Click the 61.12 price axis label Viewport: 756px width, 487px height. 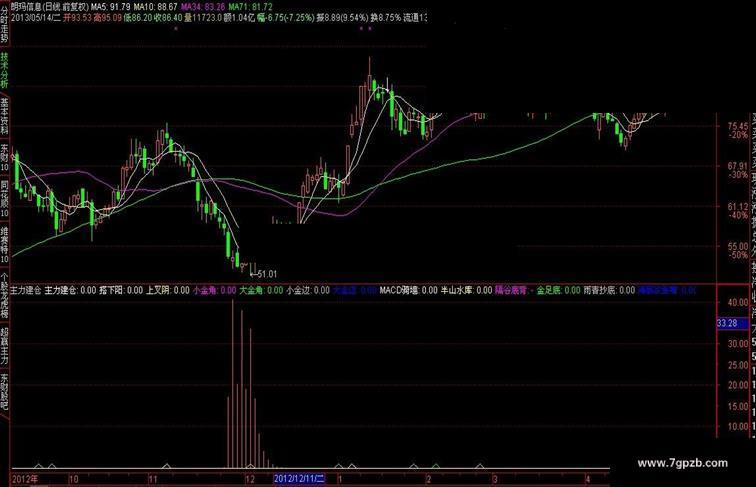(738, 206)
